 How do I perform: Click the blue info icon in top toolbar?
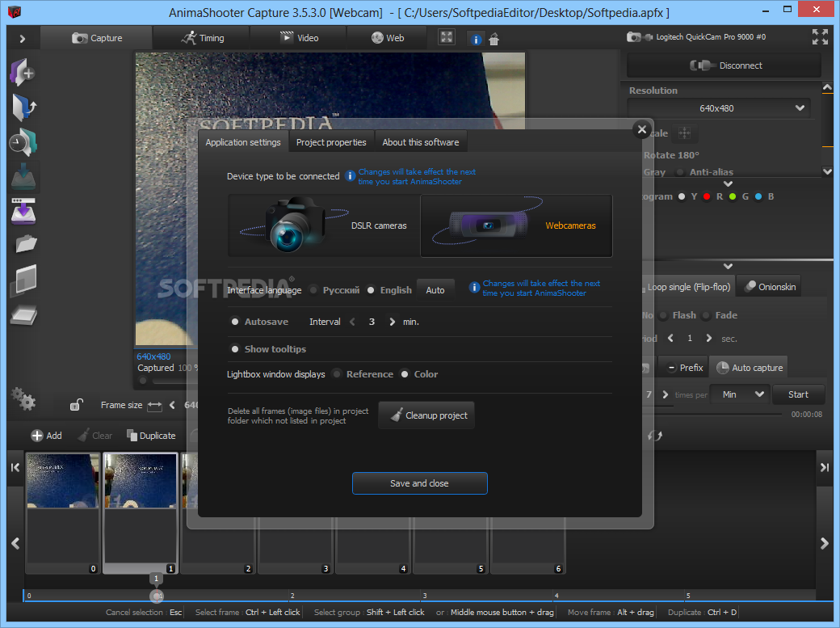(x=476, y=39)
